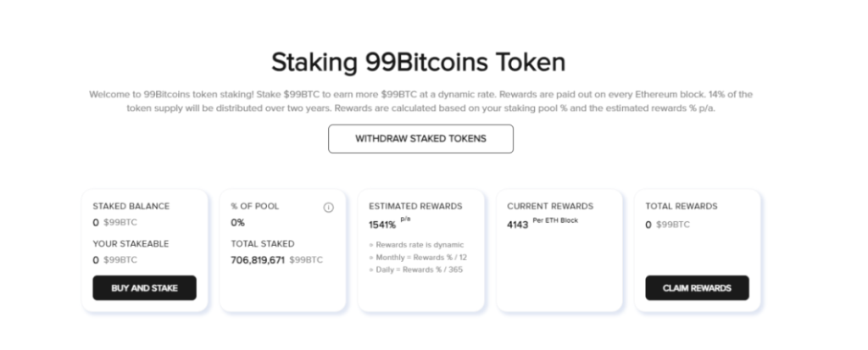
Task: Click the Withdraw Staked Tokens button
Action: pyautogui.click(x=420, y=138)
